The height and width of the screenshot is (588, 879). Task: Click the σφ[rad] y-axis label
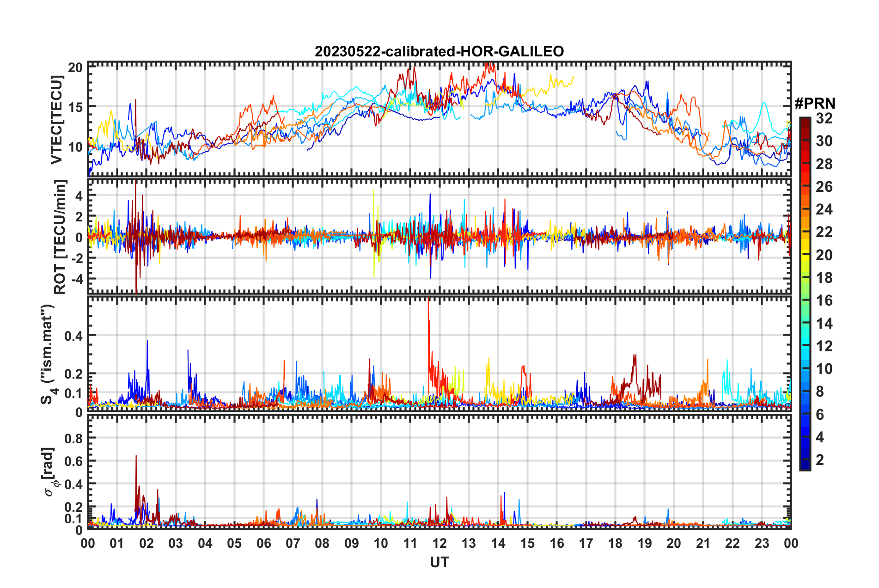[x=49, y=472]
